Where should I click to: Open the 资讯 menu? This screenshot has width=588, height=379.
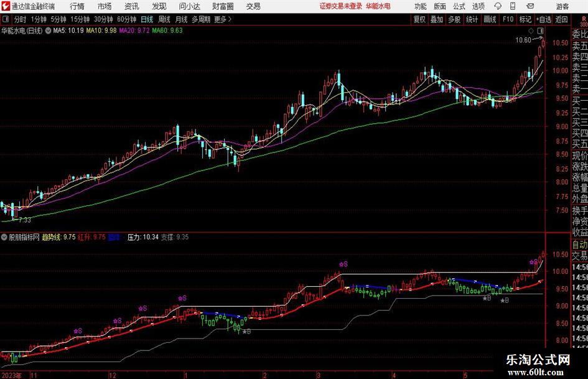point(132,6)
